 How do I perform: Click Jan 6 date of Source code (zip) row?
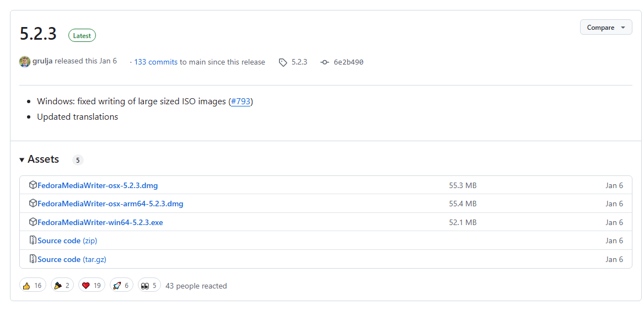pos(614,240)
